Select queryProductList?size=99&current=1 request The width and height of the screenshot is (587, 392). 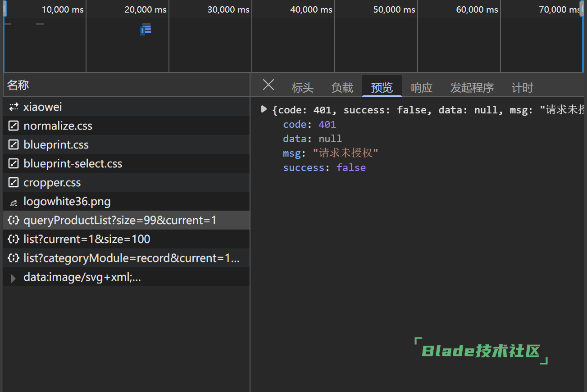(126, 221)
